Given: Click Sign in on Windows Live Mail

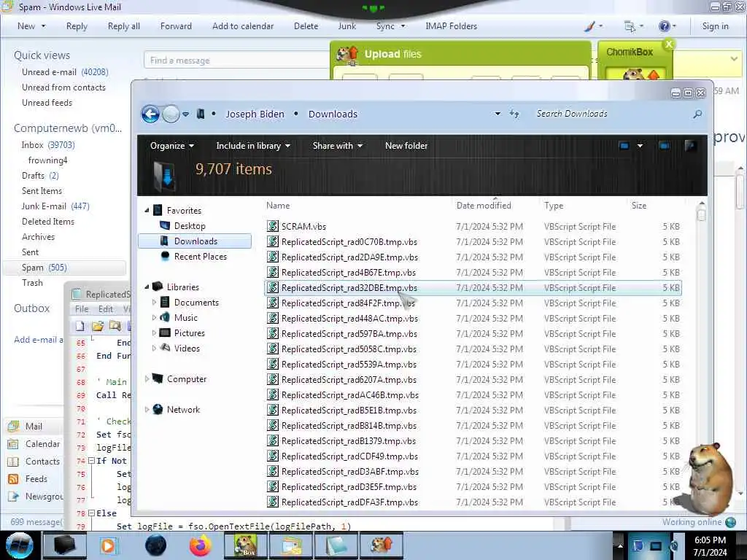Looking at the screenshot, I should 715,26.
